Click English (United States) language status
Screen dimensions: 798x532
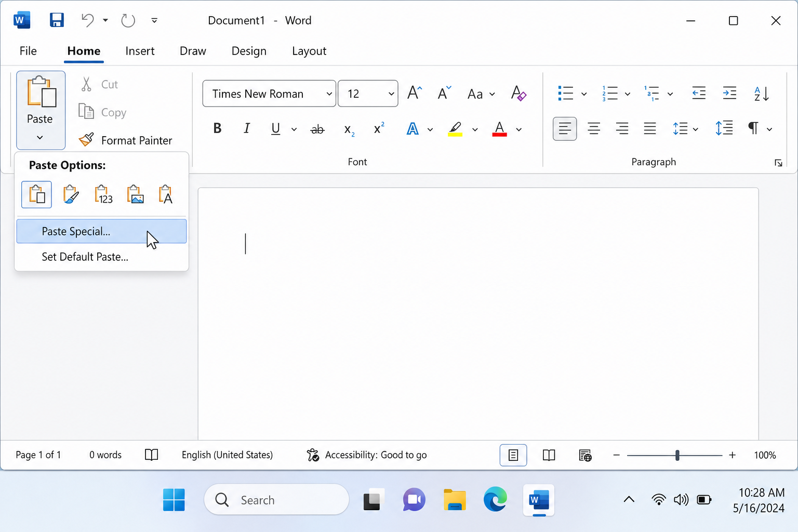(x=227, y=455)
